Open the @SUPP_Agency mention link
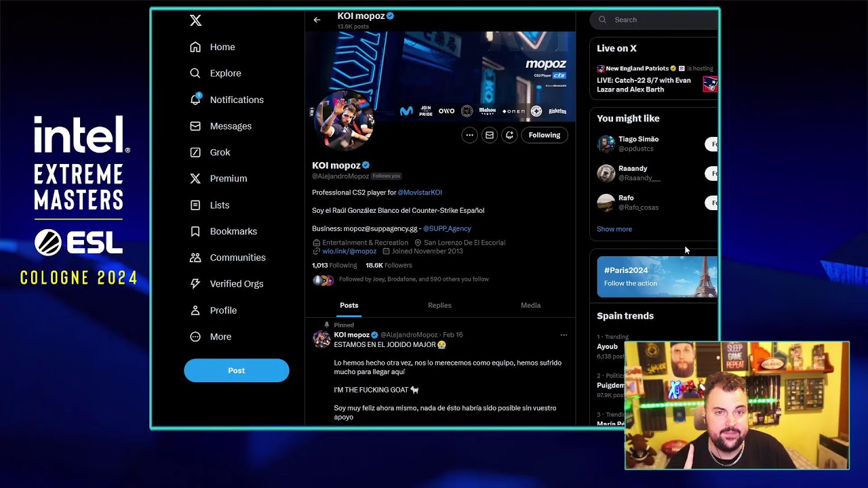The height and width of the screenshot is (488, 868). pos(447,228)
